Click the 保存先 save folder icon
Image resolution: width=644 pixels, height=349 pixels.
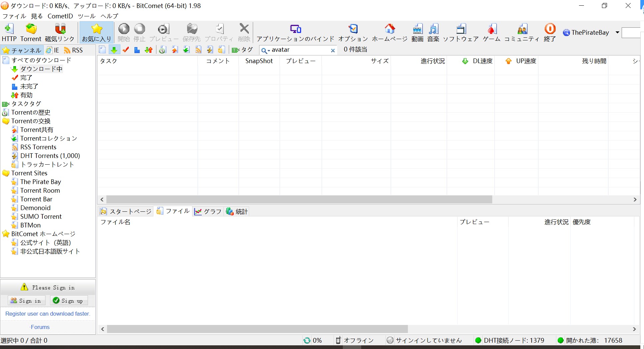(192, 32)
